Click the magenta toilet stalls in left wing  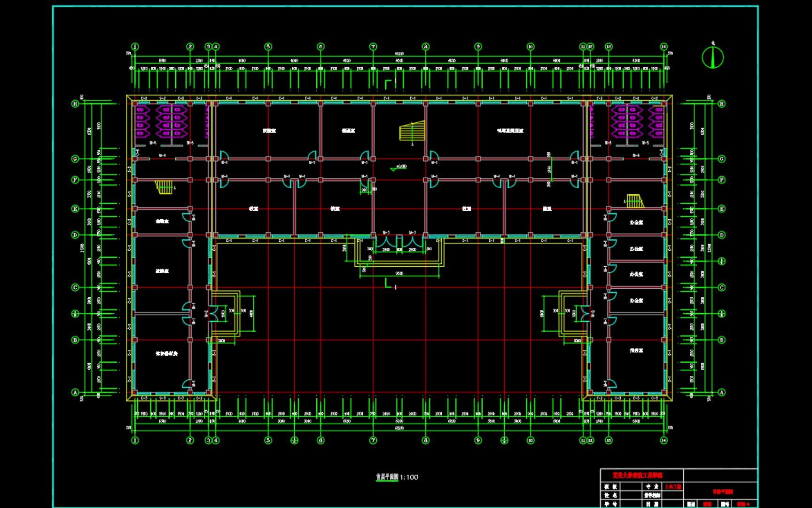162,121
